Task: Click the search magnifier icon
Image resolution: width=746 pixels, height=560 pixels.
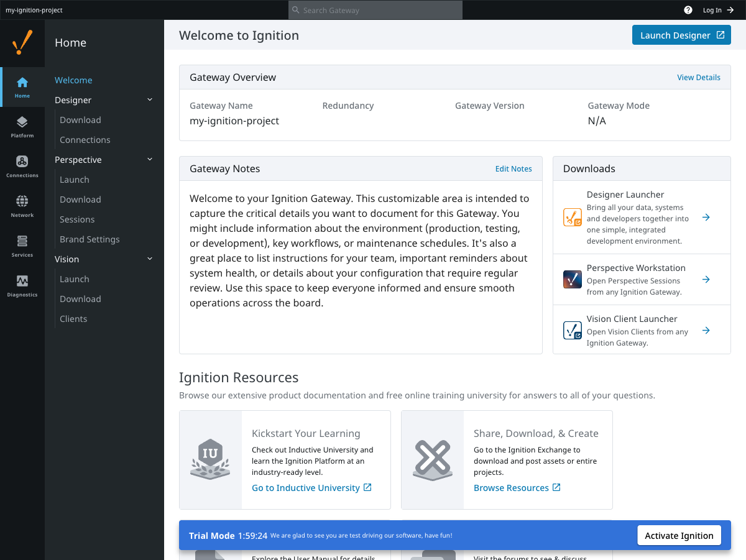Action: [x=297, y=10]
